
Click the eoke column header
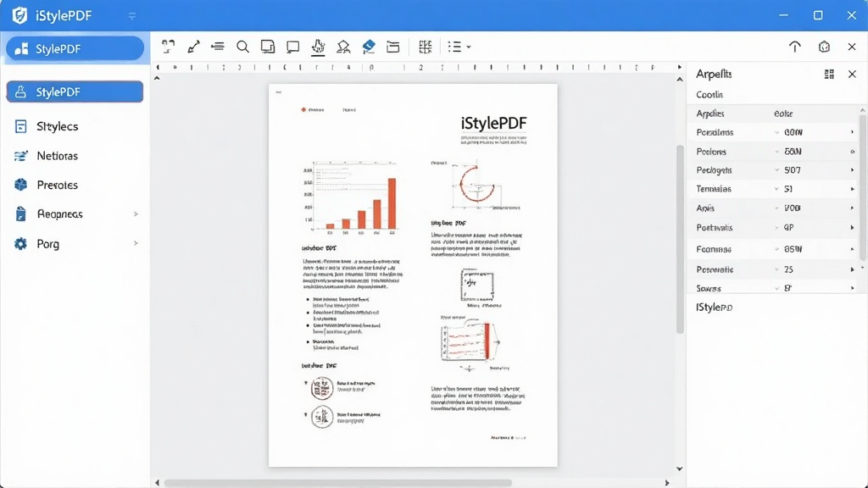pos(783,114)
